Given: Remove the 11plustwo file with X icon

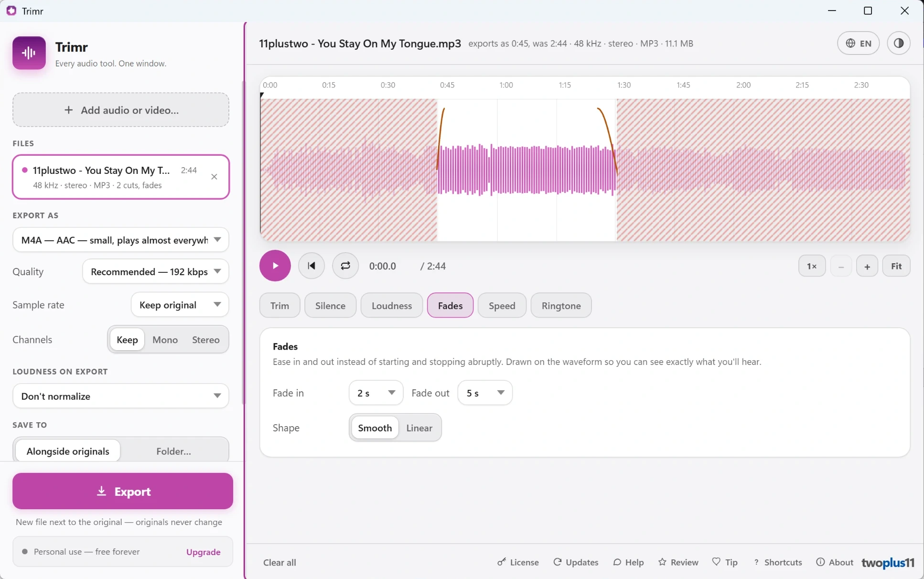Looking at the screenshot, I should [214, 177].
